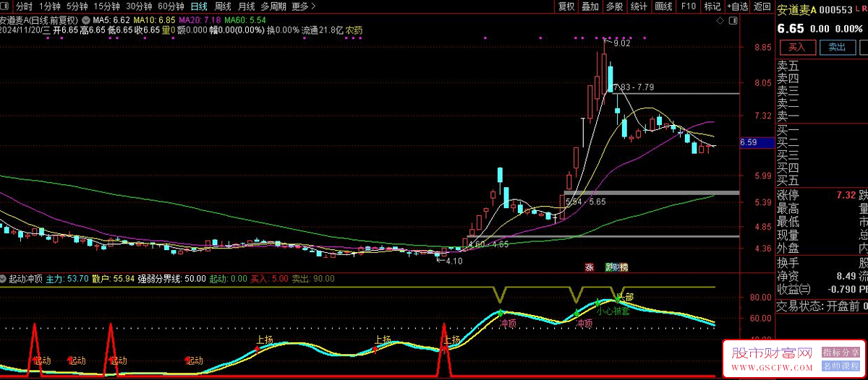This screenshot has height=380, width=868.
Task: Click the 4.10 low price marker
Action: (x=454, y=261)
